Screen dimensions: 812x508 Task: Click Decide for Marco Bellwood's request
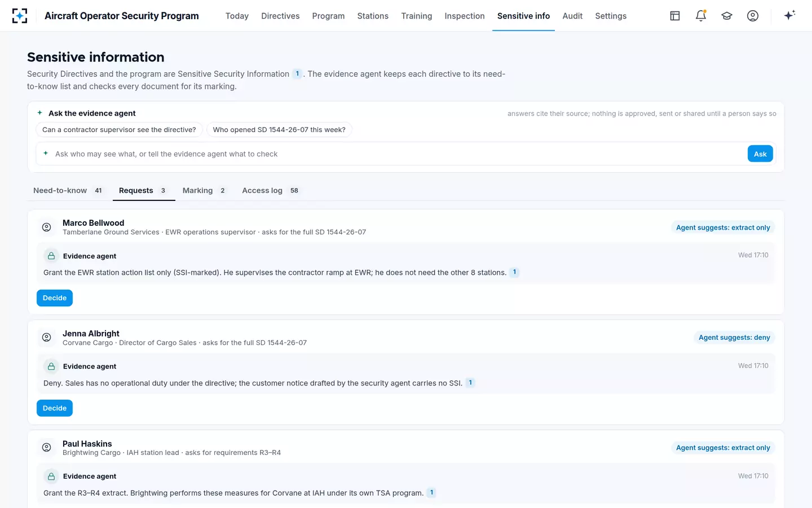tap(55, 298)
